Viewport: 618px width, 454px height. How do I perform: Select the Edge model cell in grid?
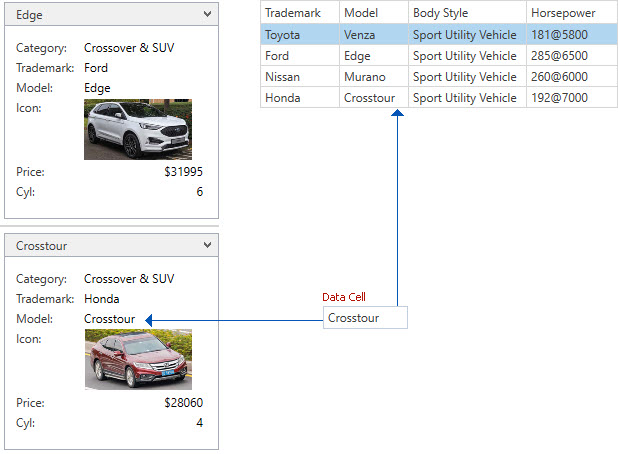pyautogui.click(x=374, y=56)
